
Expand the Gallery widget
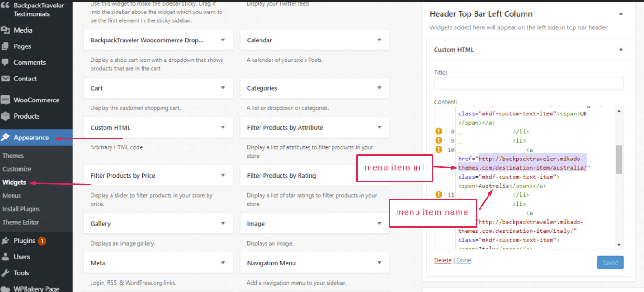tap(223, 223)
